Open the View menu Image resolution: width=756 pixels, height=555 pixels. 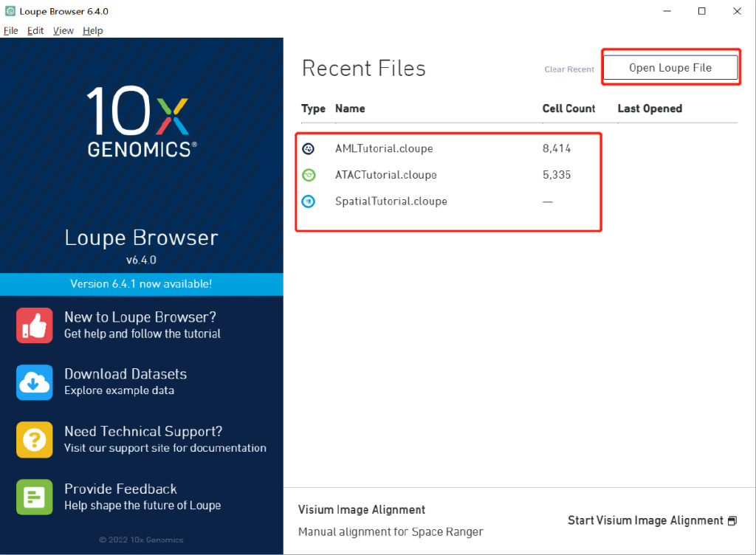pos(63,31)
